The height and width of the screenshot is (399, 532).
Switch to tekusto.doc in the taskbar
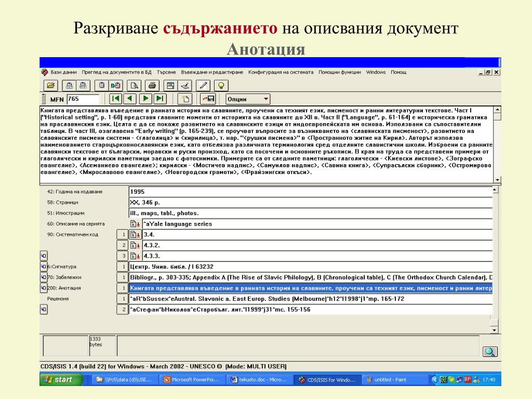(x=259, y=380)
